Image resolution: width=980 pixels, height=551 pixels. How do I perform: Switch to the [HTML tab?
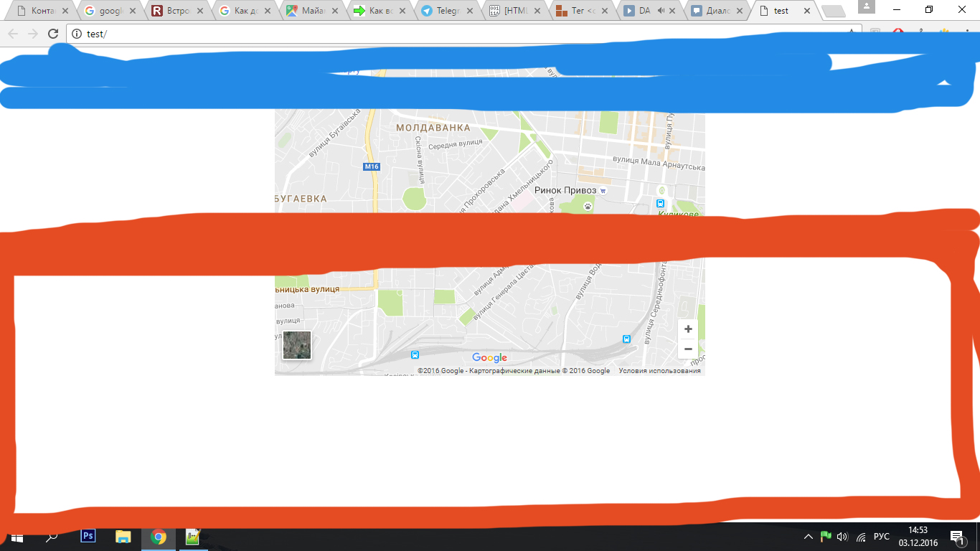(x=514, y=11)
